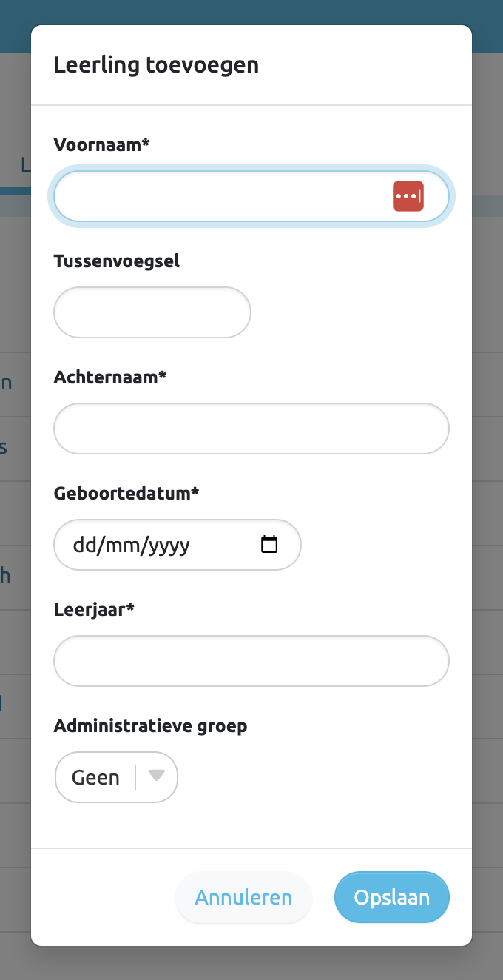The image size is (503, 980).
Task: Click the red password manager icon in Voornaam
Action: coord(408,195)
